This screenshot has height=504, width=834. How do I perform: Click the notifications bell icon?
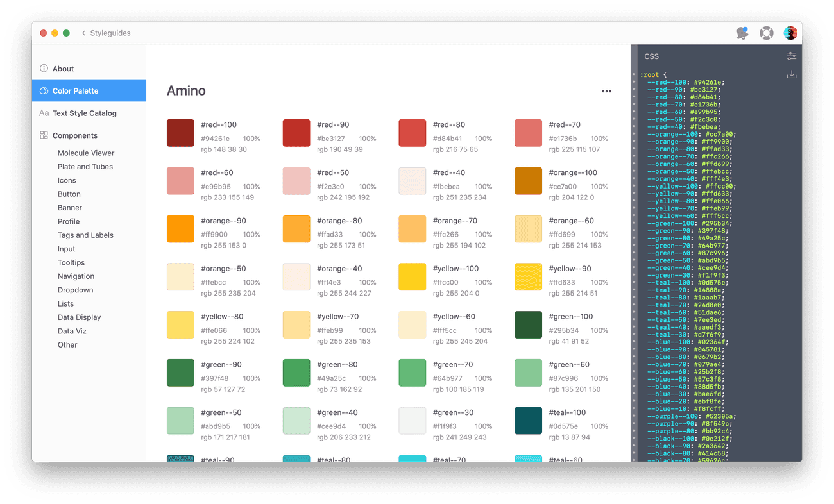(x=742, y=33)
